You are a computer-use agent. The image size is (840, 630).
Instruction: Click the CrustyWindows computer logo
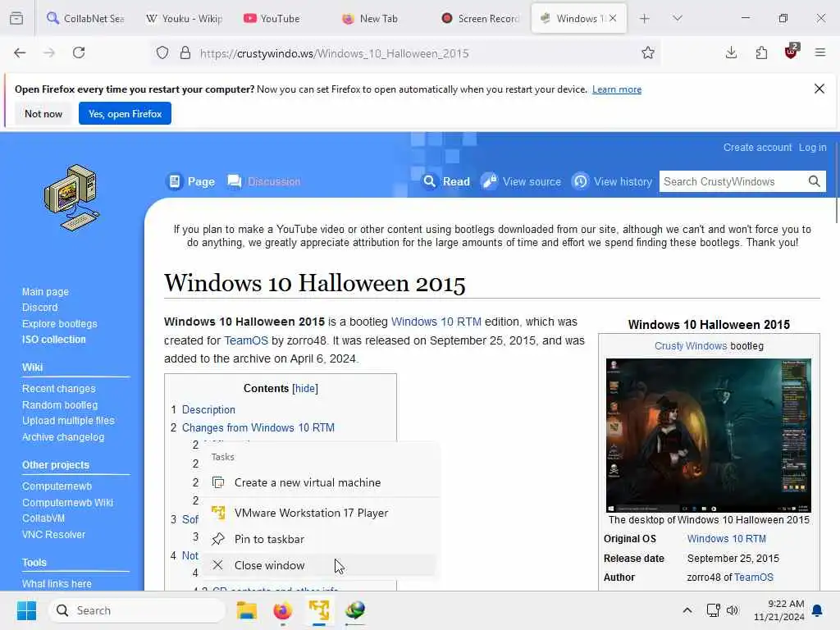(72, 197)
